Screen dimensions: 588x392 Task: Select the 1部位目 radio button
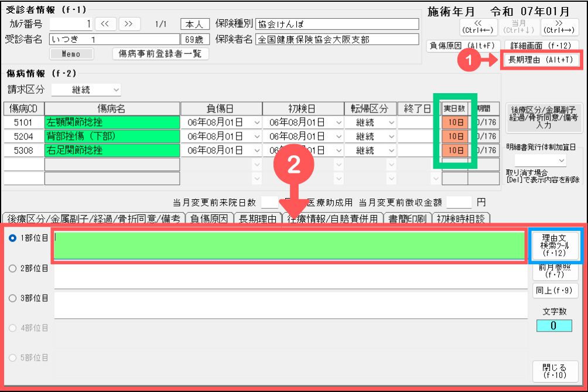click(x=12, y=238)
